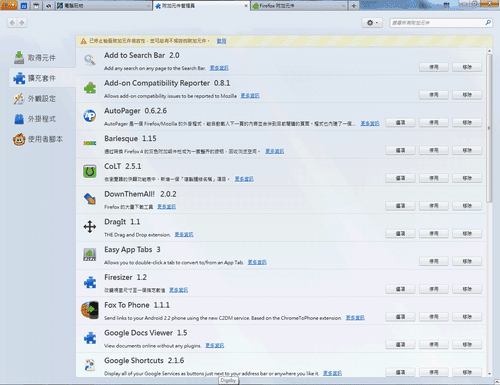This screenshot has height=385, width=500.
Task: Select the first pinned app tab icon
Action: [x=24, y=6]
